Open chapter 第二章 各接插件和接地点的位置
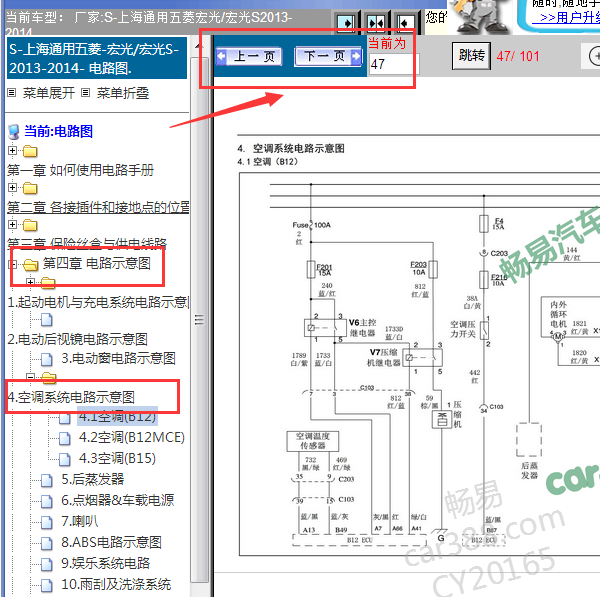This screenshot has height=597, width=600. pos(98,207)
